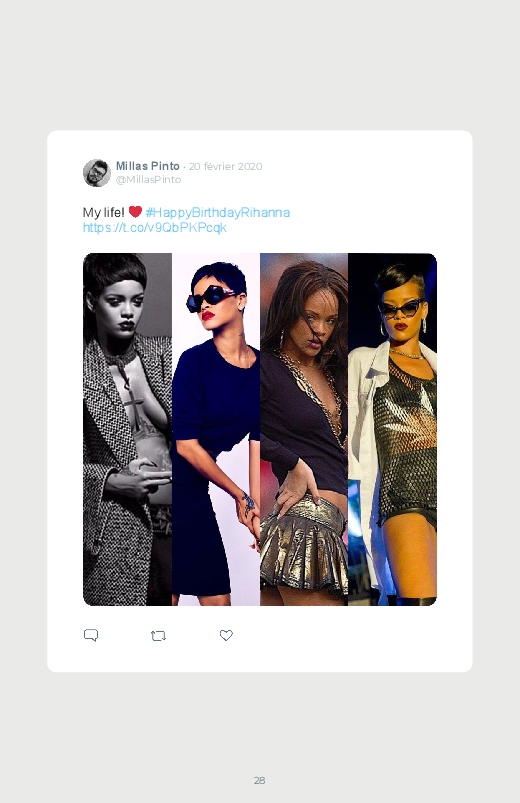Open the Millas Pinto profile avatar
This screenshot has height=803, width=520.
[x=97, y=173]
